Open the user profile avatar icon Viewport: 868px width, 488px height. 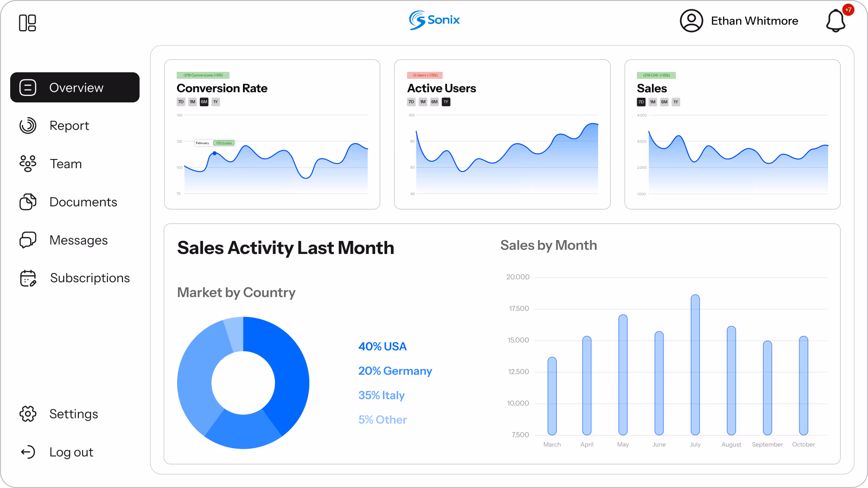[x=691, y=21]
